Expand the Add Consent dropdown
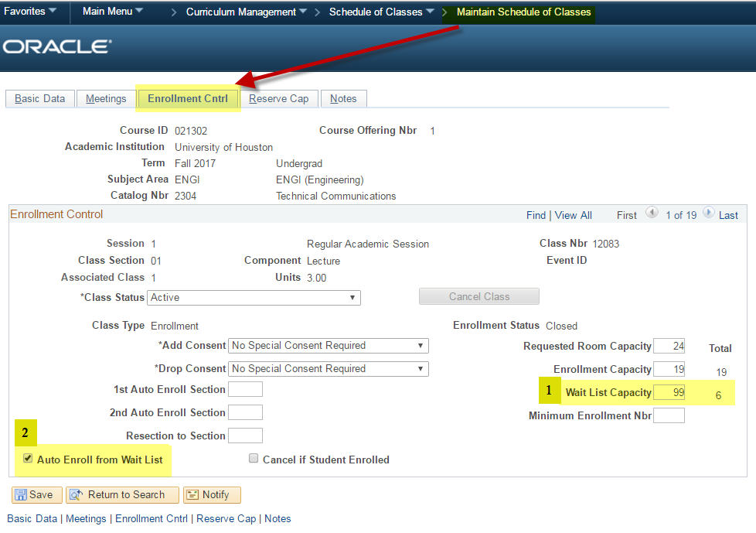 pos(329,346)
